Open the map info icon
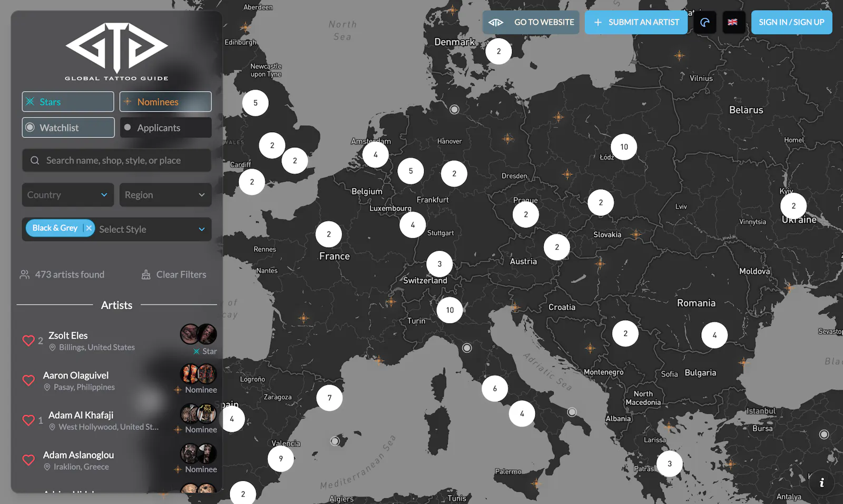Screen dimensions: 843x504 (821, 482)
